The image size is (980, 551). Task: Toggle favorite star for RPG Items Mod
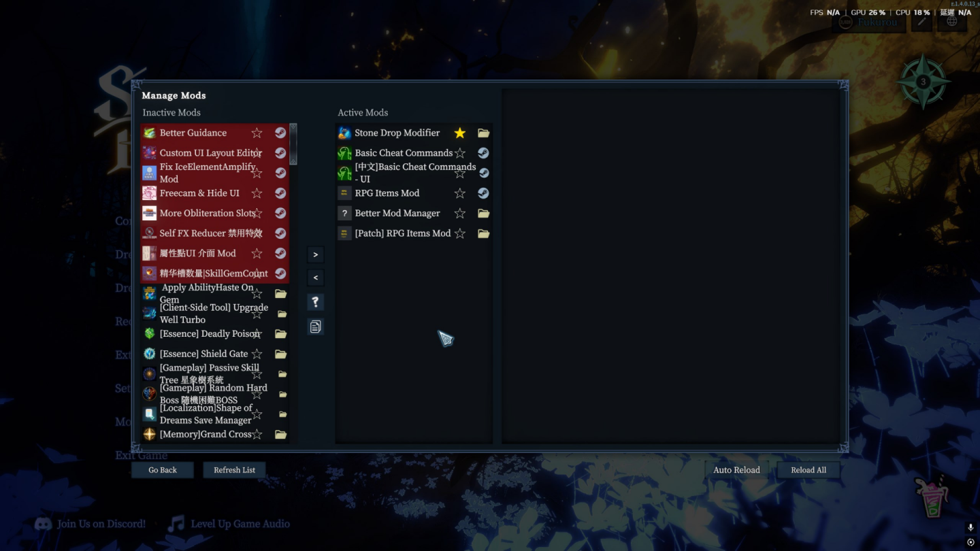click(x=460, y=193)
